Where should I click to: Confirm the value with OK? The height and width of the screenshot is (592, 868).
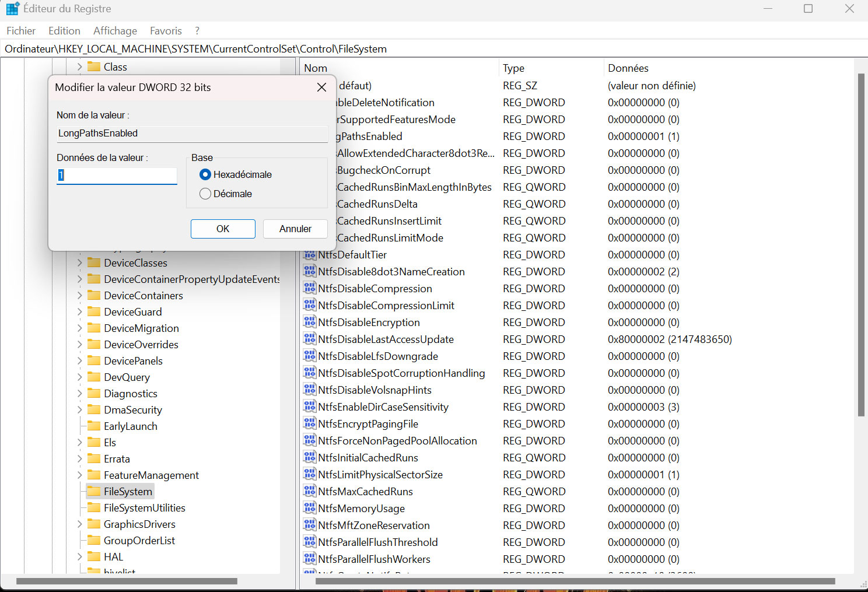tap(223, 229)
